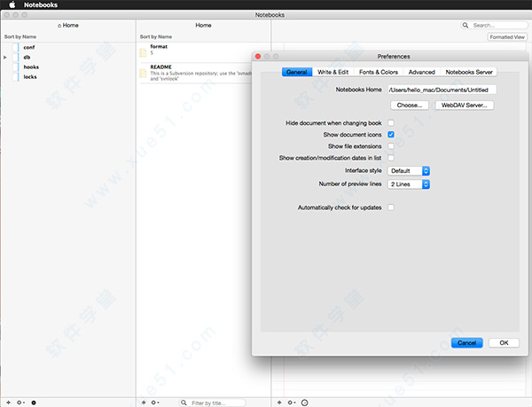The width and height of the screenshot is (532, 407).
Task: Click the README document icon
Action: (143, 73)
